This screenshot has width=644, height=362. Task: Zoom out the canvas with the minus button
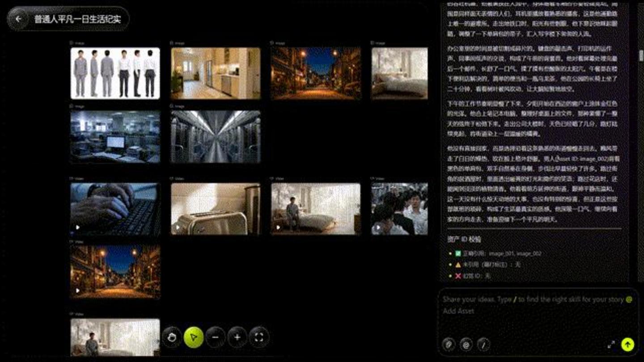[216, 337]
